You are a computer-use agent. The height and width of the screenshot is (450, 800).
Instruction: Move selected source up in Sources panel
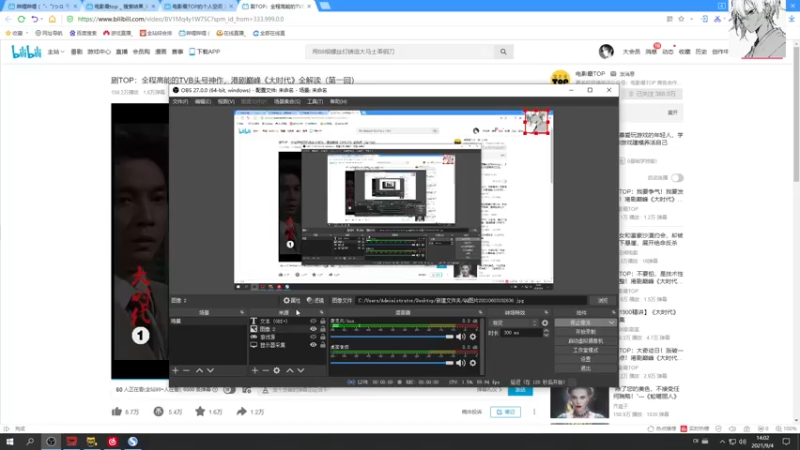290,370
